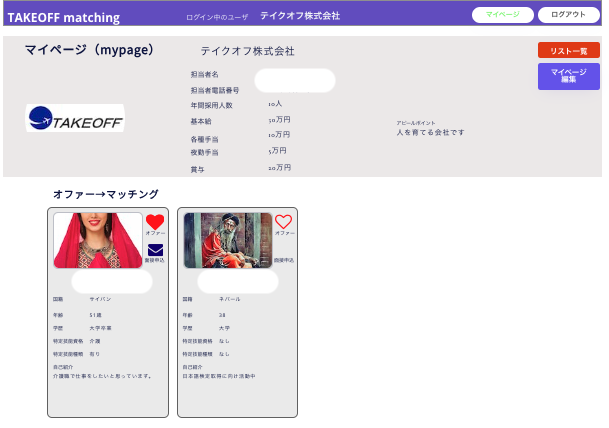Select the woman in red photo

pyautogui.click(x=98, y=240)
